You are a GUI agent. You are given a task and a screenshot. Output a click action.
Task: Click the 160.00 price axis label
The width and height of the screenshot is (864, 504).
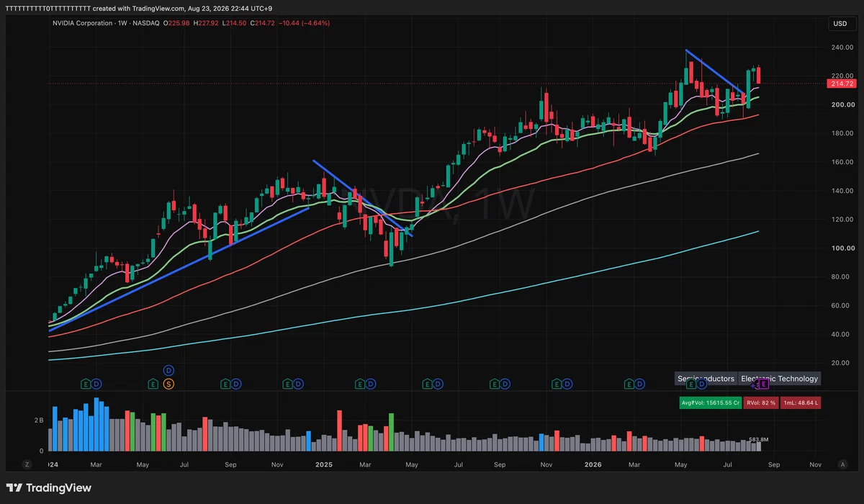click(842, 162)
